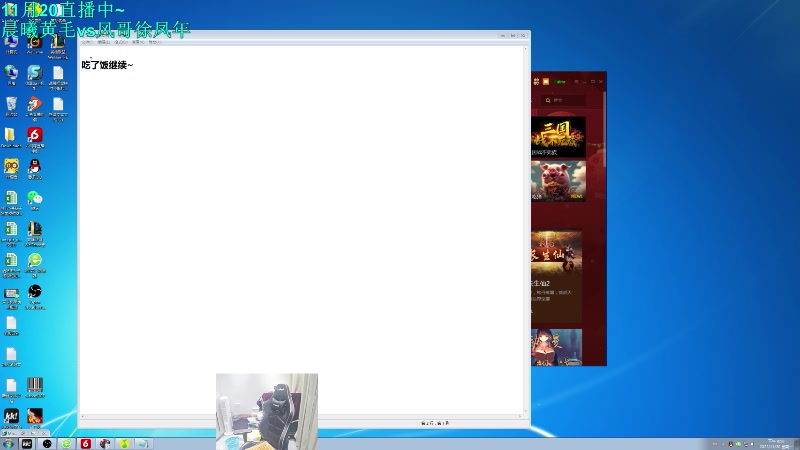Open the Excel file beside the WeChat icon
800x450 pixels.
[x=11, y=202]
